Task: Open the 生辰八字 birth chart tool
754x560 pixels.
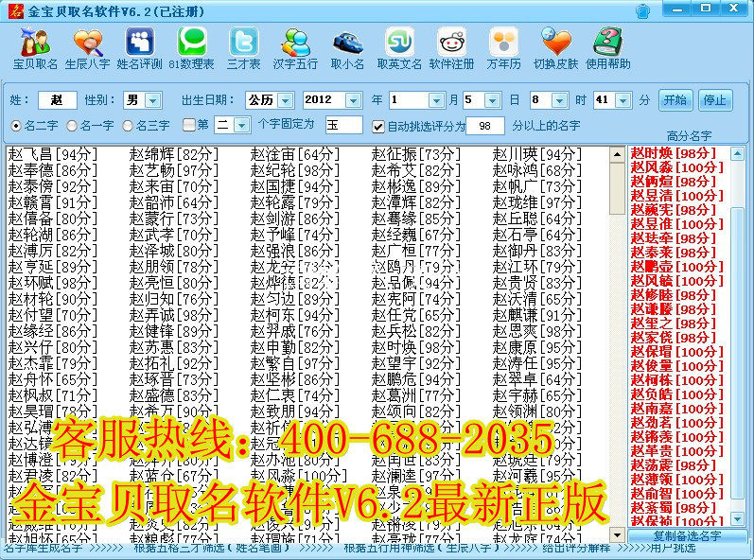Action: pyautogui.click(x=88, y=49)
